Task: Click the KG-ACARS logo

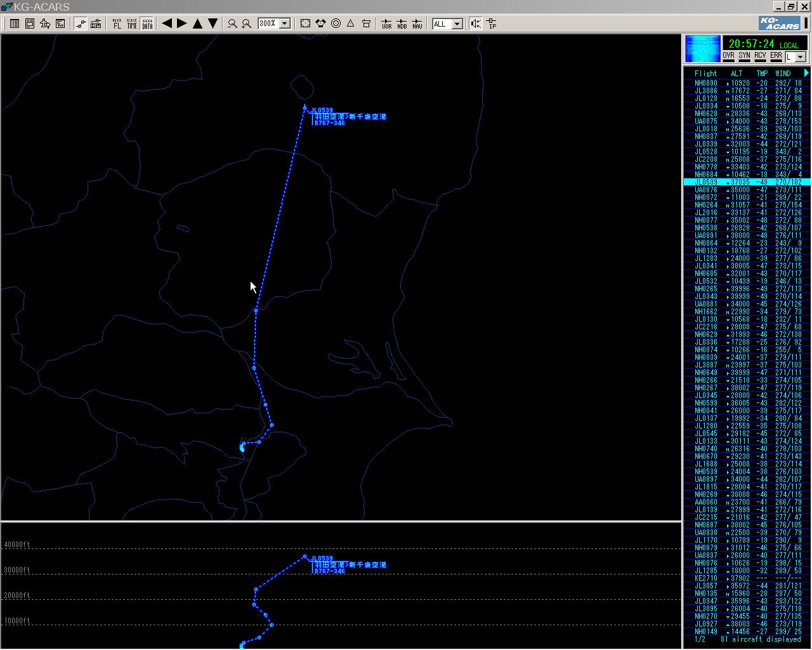Action: 780,23
